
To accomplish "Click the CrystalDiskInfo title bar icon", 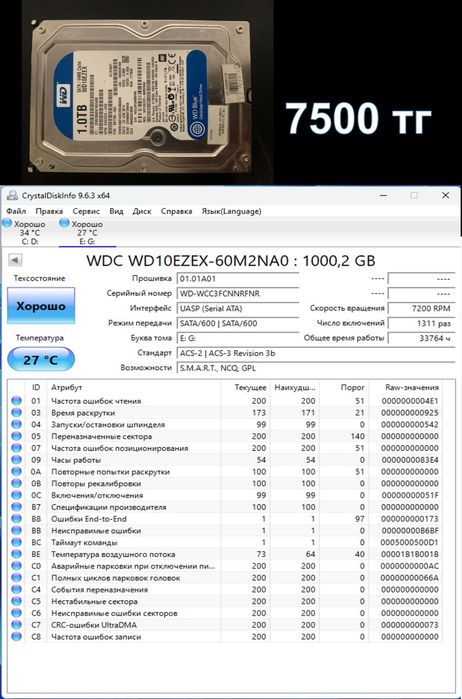I will pyautogui.click(x=12, y=196).
